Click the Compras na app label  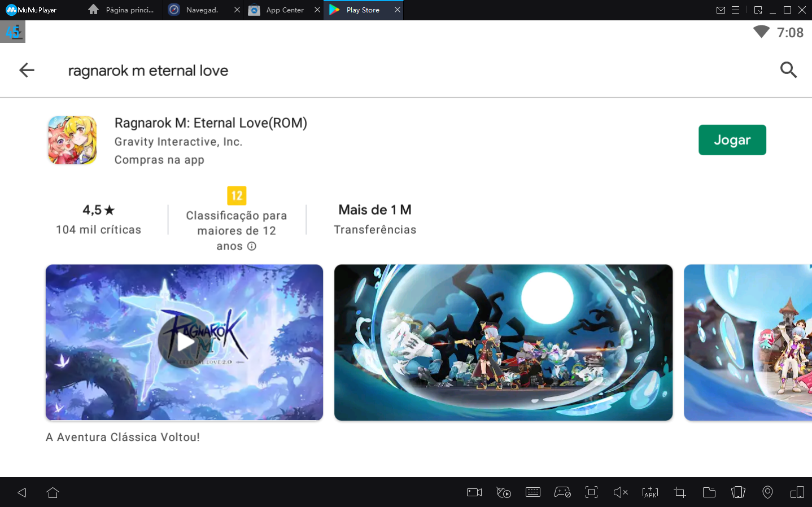point(159,160)
